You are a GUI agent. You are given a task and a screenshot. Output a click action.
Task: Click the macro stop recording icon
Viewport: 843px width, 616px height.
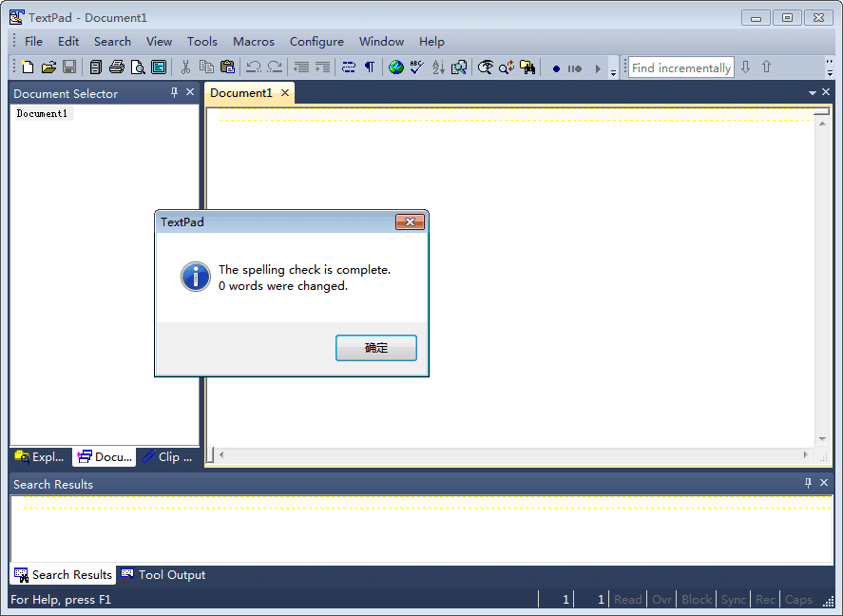tap(575, 68)
